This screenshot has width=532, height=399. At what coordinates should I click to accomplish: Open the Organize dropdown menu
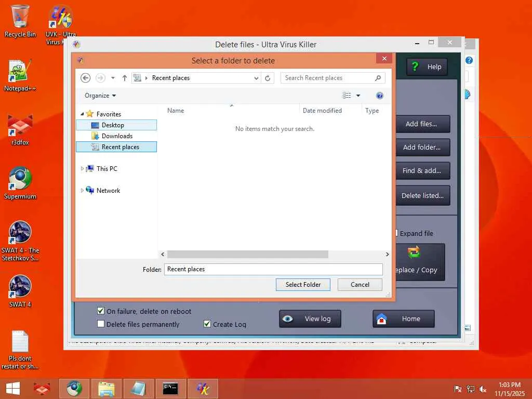(x=100, y=96)
